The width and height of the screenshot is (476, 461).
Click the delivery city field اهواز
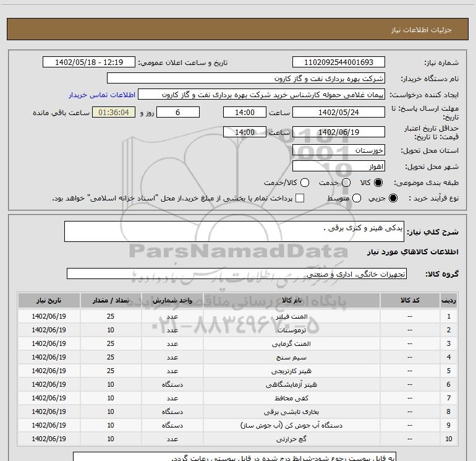point(339,166)
